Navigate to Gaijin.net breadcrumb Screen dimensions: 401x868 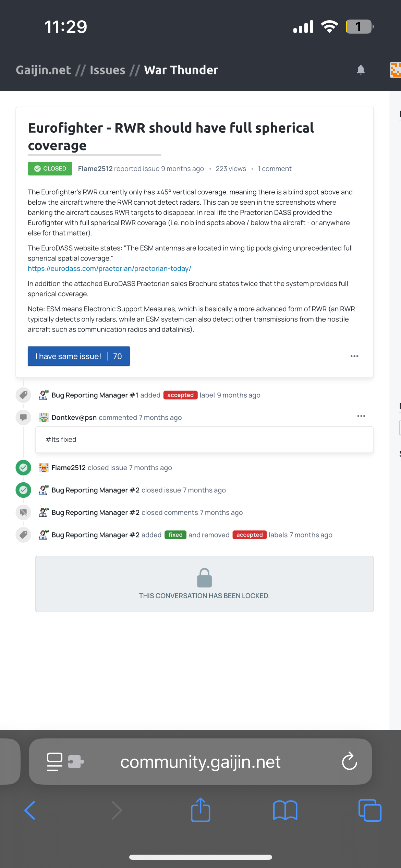click(44, 70)
